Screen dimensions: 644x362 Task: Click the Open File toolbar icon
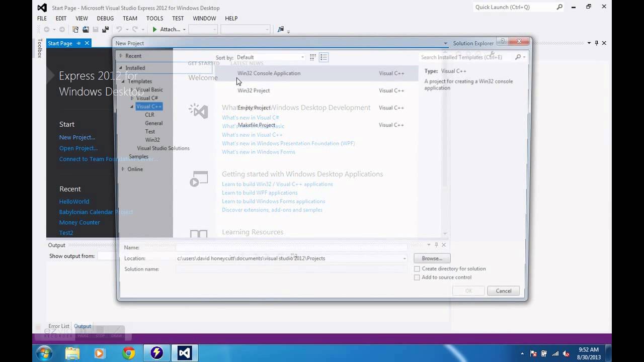coord(86,30)
